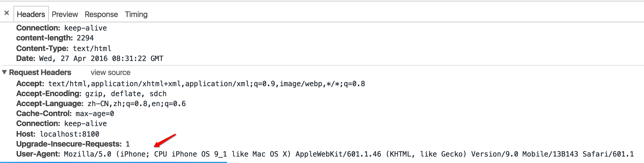This screenshot has height=163, width=644.
Task: Switch to the Headers tab
Action: pos(31,14)
